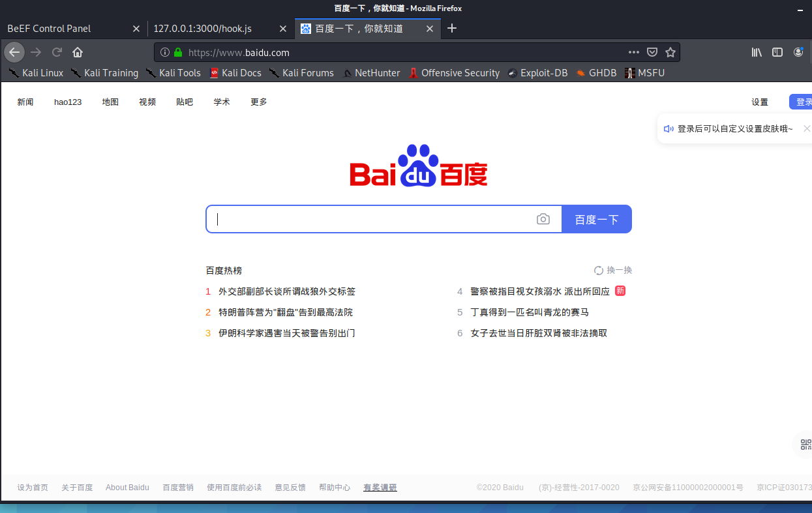812x513 pixels.
Task: Open the Library icon in toolbar
Action: (757, 52)
